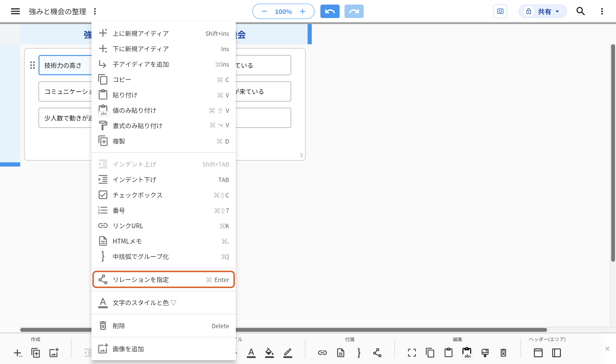
Task: Click the text color A icon
Action: 251,353
